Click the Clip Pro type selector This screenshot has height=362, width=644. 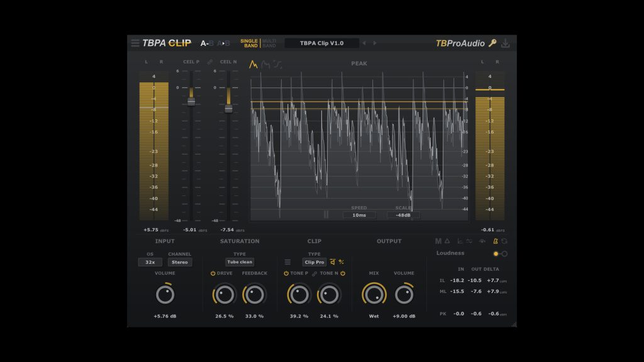pos(313,262)
